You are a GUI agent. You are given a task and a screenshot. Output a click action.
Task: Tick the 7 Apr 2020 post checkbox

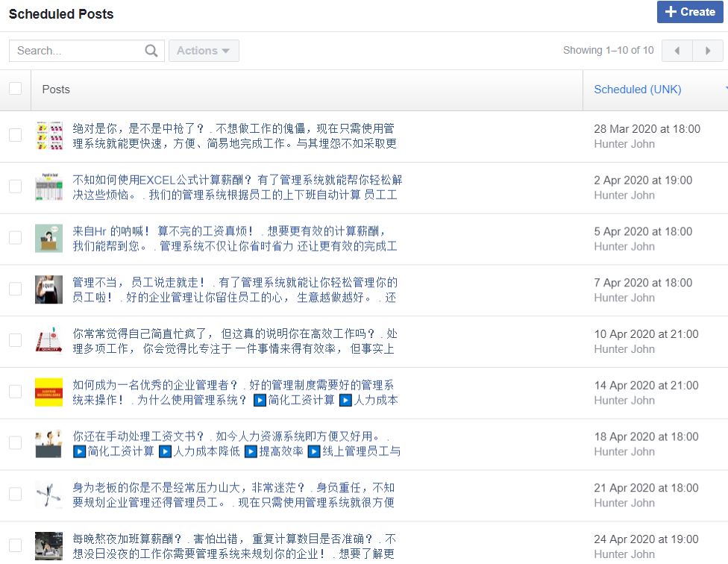click(x=15, y=289)
